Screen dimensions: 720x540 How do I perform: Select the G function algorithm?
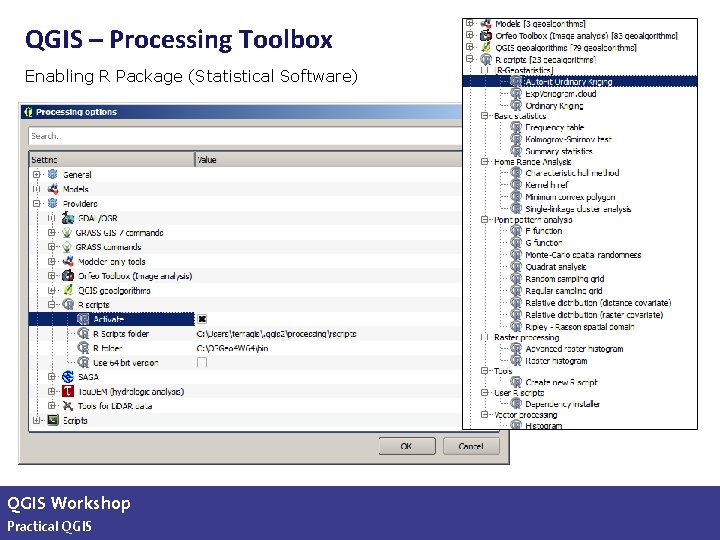(544, 242)
